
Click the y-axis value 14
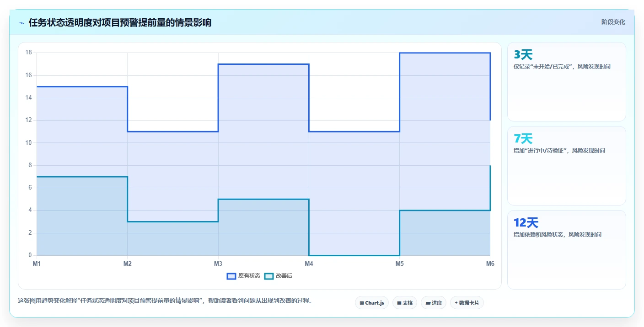[x=28, y=98]
